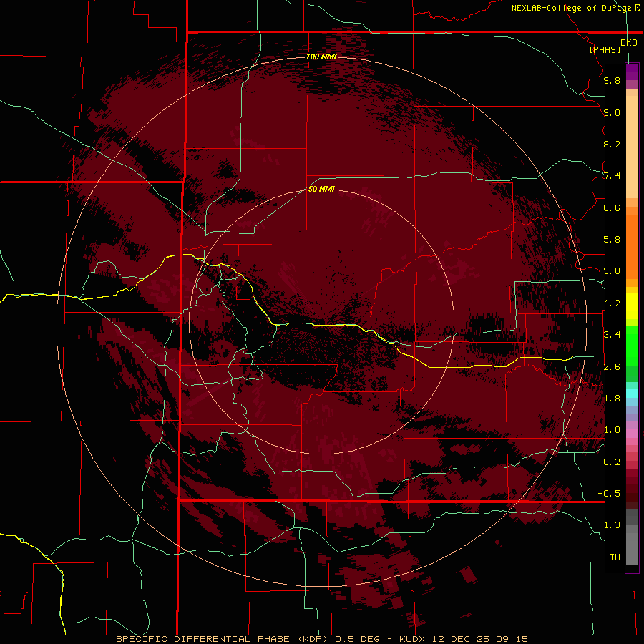Click the 6.6 value on color scale

coord(612,208)
